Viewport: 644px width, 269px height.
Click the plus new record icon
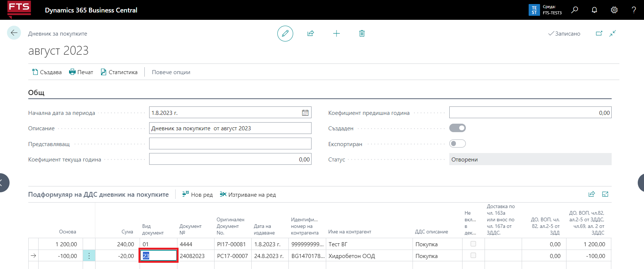[x=337, y=33]
